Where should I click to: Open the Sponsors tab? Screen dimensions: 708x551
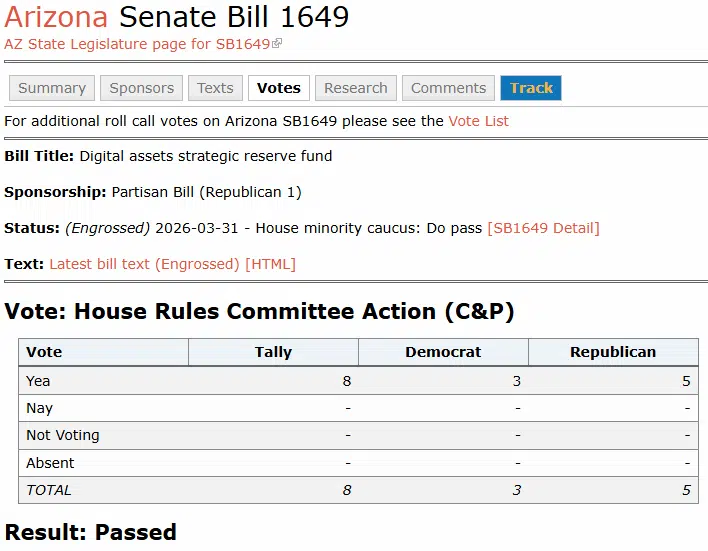pos(142,88)
